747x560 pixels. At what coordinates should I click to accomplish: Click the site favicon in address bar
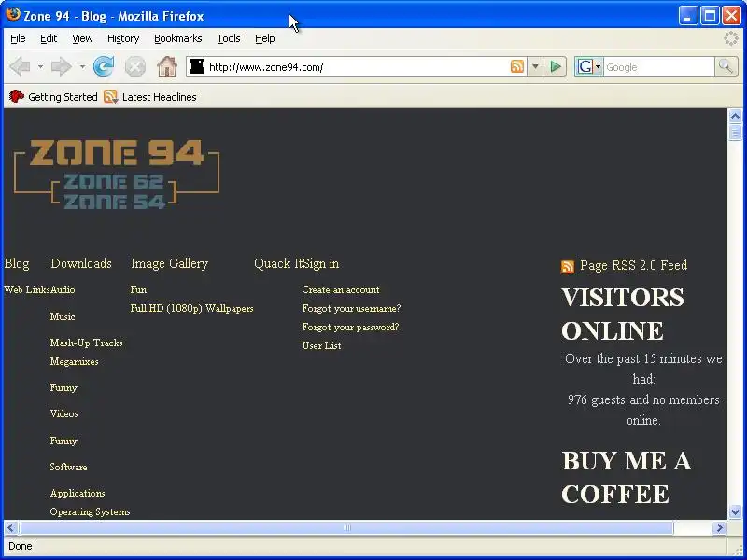click(x=197, y=66)
